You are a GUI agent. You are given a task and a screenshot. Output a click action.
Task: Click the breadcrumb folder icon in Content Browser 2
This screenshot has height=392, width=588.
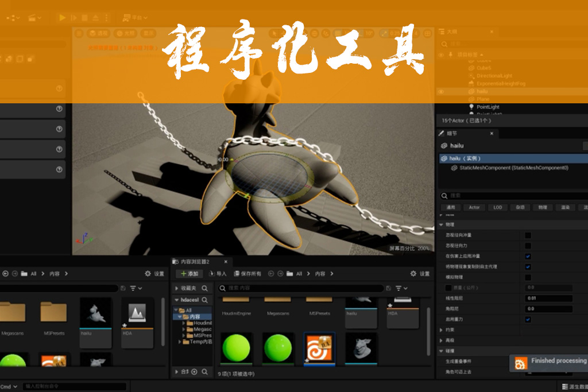[289, 274]
